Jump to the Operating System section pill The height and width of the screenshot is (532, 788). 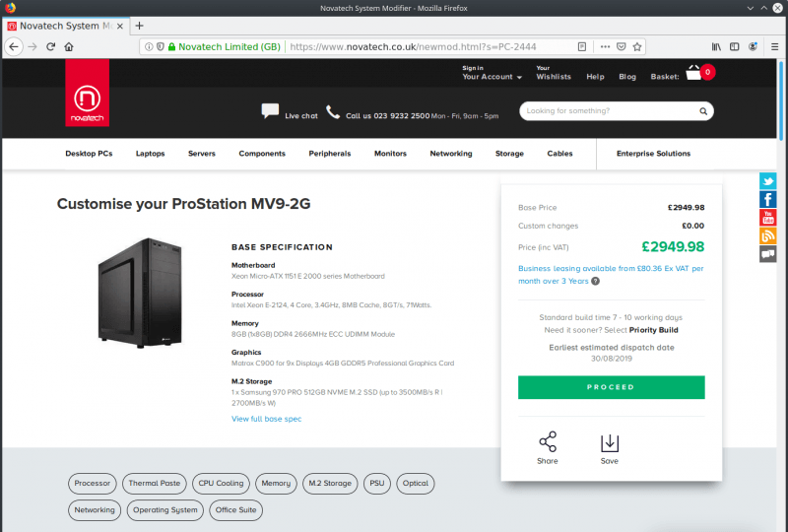165,510
